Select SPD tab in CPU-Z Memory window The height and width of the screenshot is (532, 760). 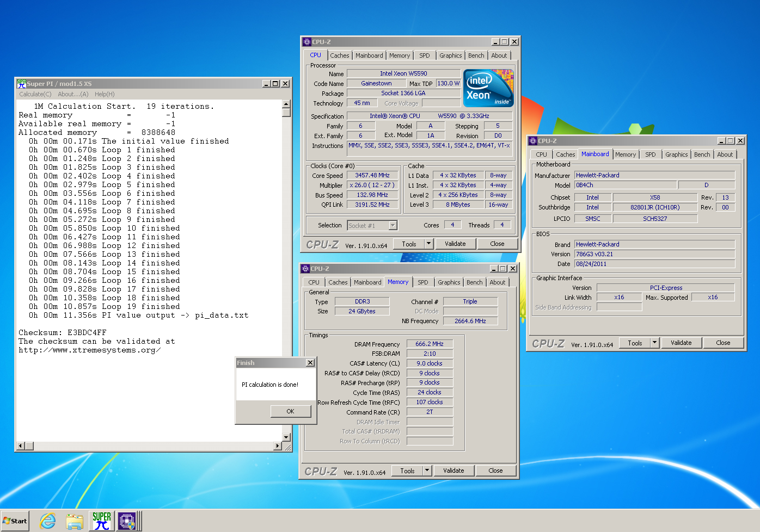(423, 282)
